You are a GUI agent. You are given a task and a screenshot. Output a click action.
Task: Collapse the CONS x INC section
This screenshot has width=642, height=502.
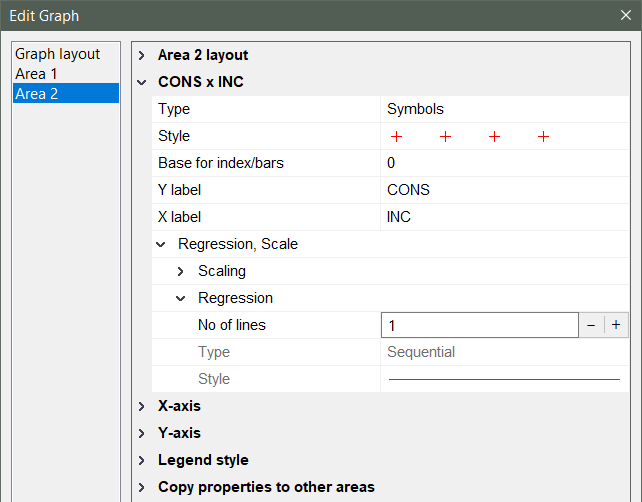pyautogui.click(x=141, y=83)
